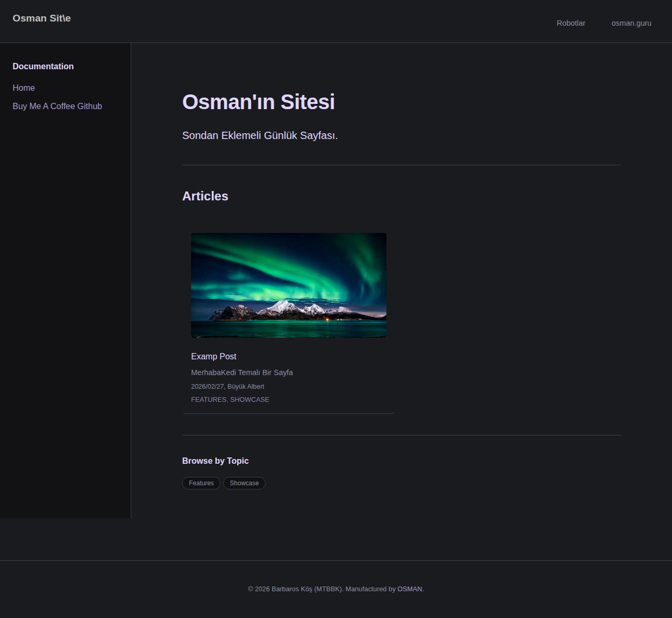Select the Features topic tag
The image size is (672, 618).
201,483
